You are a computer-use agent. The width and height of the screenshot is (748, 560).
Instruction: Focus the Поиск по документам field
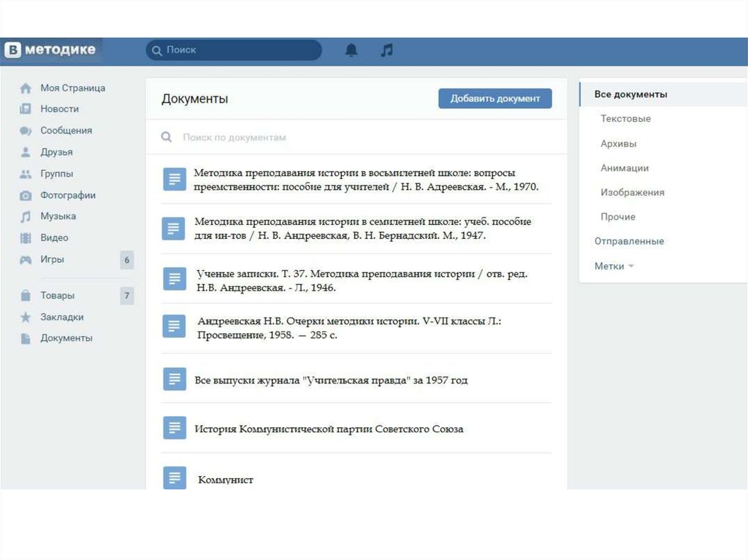(x=356, y=137)
